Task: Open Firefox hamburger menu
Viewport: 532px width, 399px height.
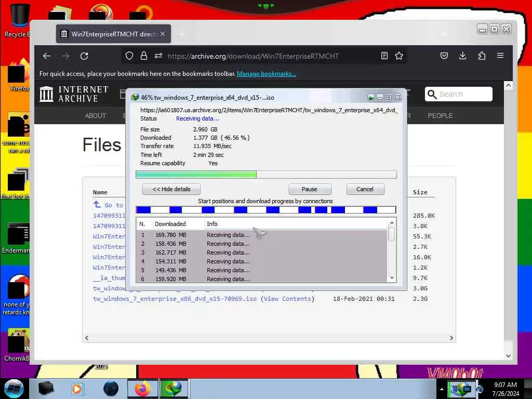Action: coord(500,55)
